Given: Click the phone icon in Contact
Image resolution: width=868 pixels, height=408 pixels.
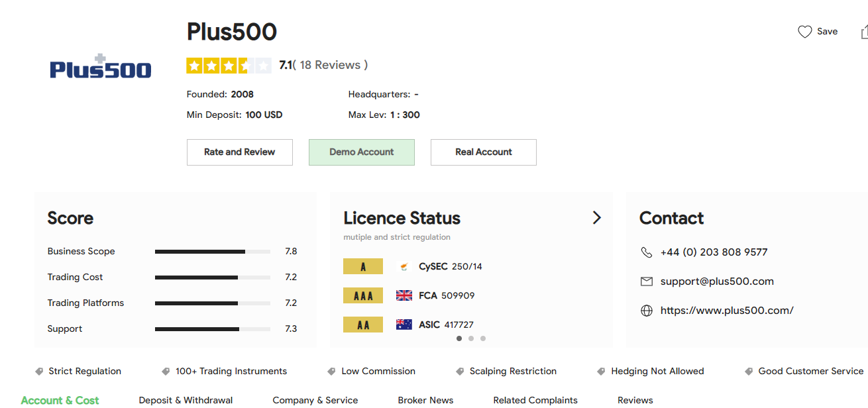Looking at the screenshot, I should (647, 252).
